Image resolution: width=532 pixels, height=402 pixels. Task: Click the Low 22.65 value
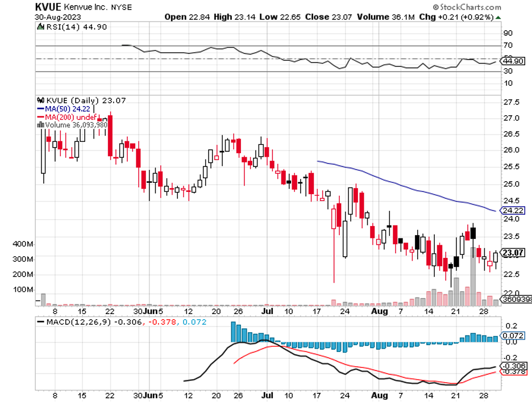pos(280,17)
